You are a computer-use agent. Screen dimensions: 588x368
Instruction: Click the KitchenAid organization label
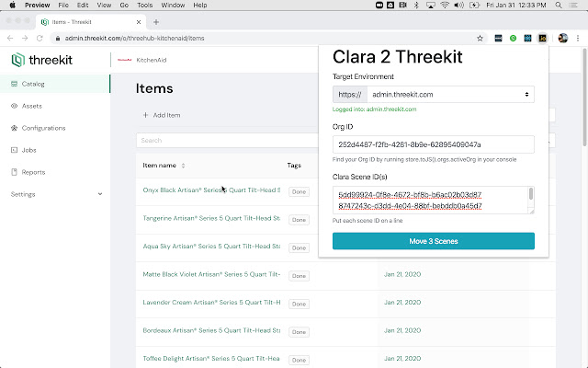point(151,60)
